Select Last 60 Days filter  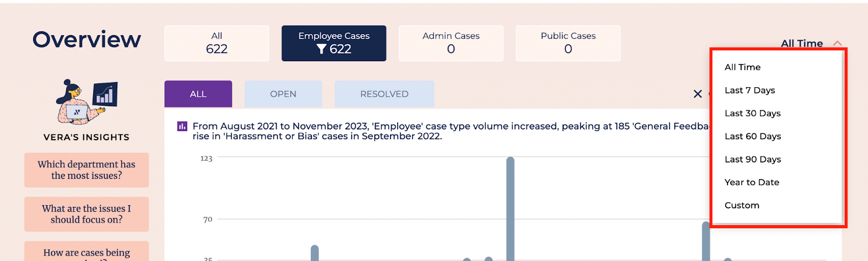[752, 136]
